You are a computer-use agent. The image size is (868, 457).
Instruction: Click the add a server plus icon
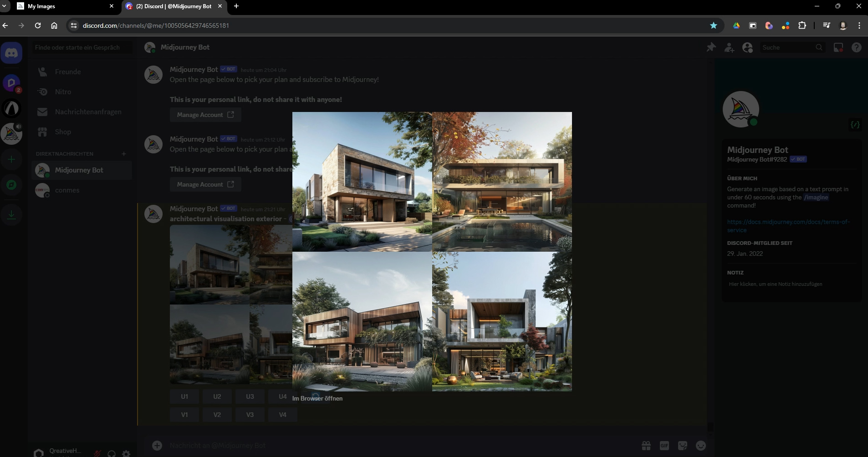11,159
